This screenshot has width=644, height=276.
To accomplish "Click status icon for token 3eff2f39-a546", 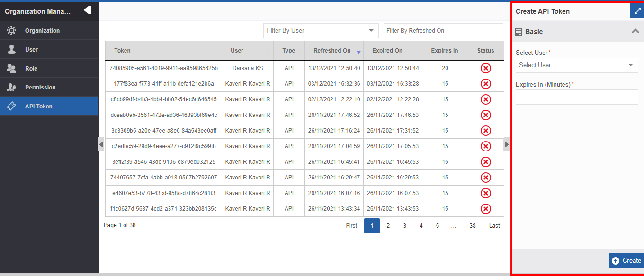I will point(486,162).
